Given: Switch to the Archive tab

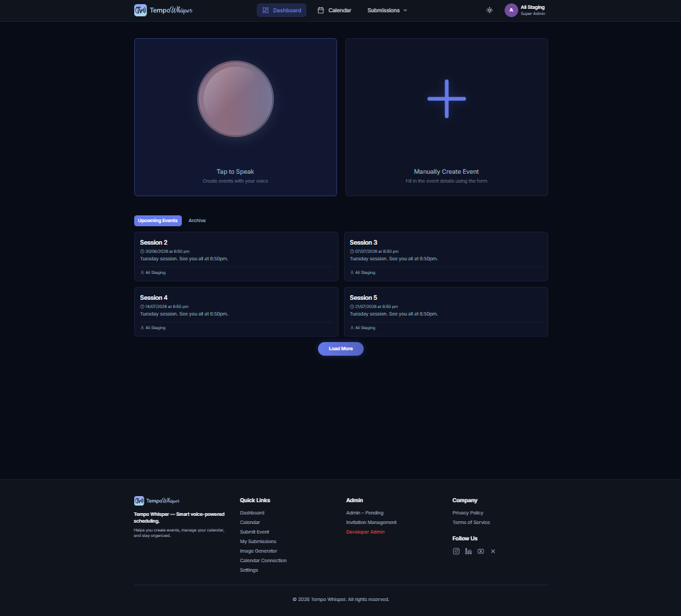Looking at the screenshot, I should [x=197, y=220].
